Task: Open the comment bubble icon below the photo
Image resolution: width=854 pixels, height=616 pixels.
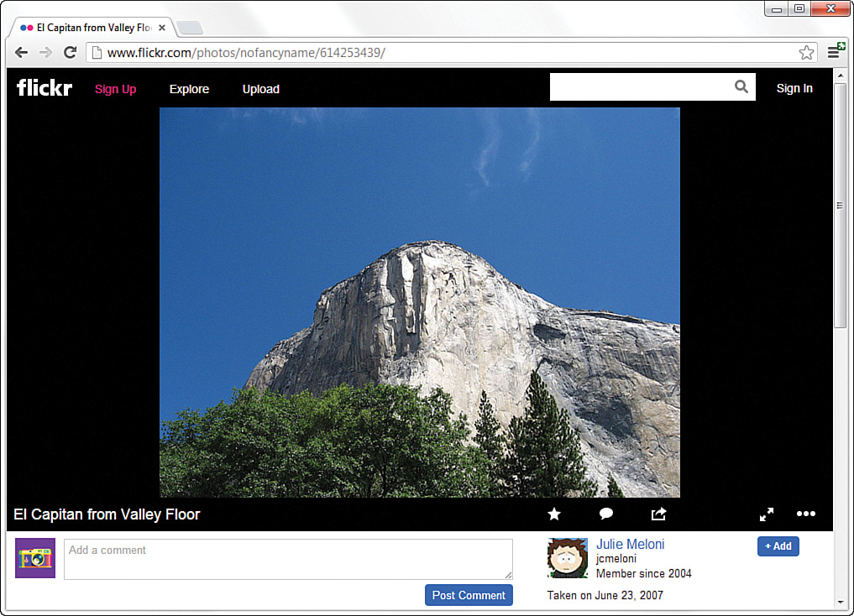Action: [x=605, y=514]
